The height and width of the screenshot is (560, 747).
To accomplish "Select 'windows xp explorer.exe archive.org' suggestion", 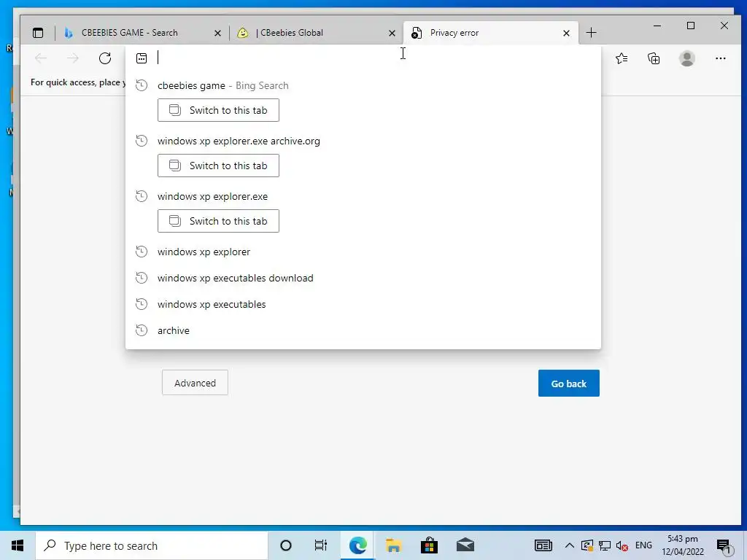I will click(x=363, y=141).
